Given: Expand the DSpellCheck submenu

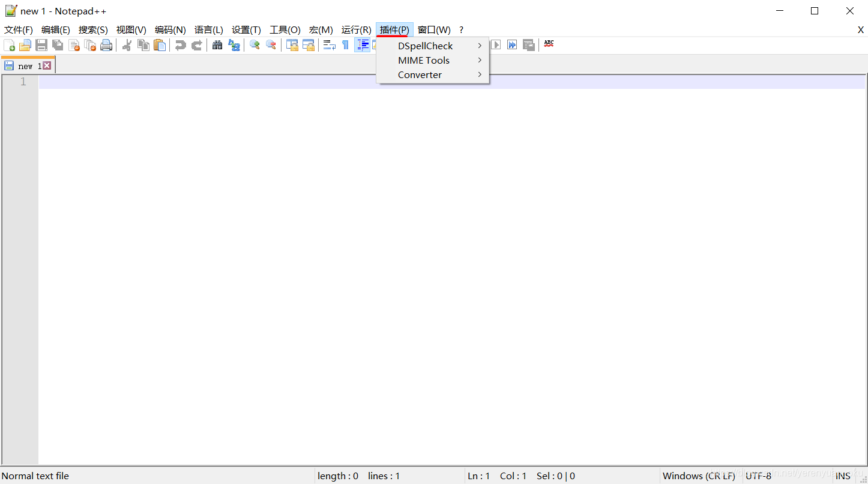Looking at the screenshot, I should coord(425,46).
